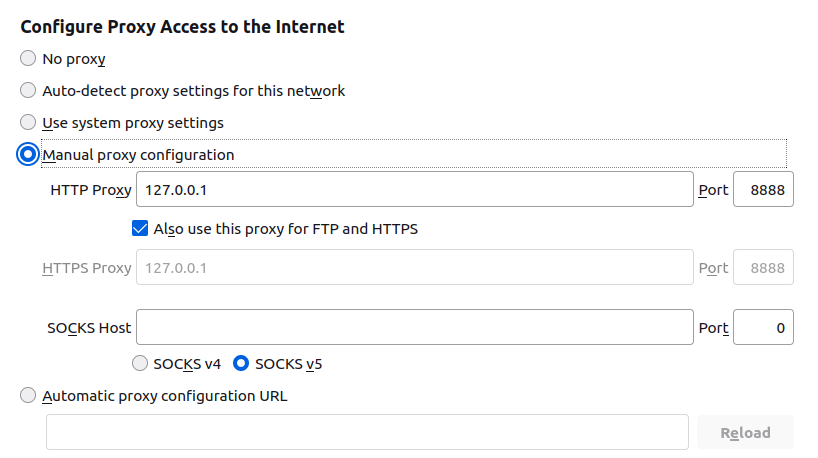818x458 pixels.
Task: Select Use system proxy settings
Action: pos(28,123)
